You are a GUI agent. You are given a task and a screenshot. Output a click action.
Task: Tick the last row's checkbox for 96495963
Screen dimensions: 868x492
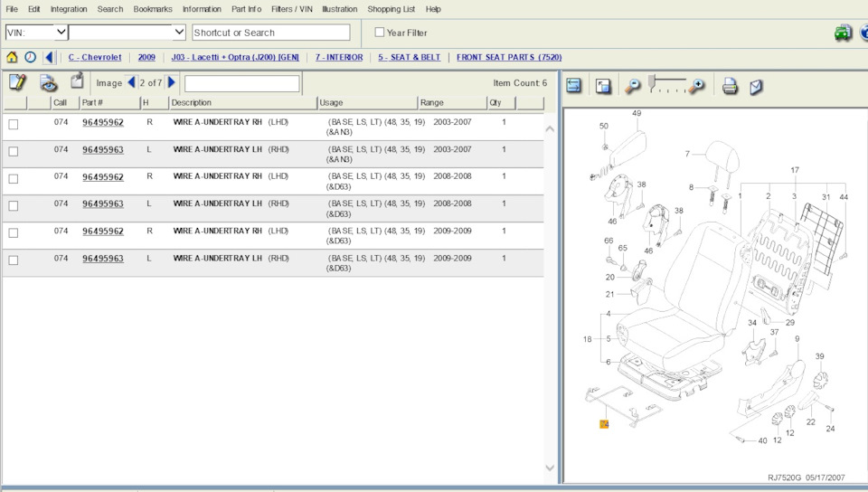[14, 260]
